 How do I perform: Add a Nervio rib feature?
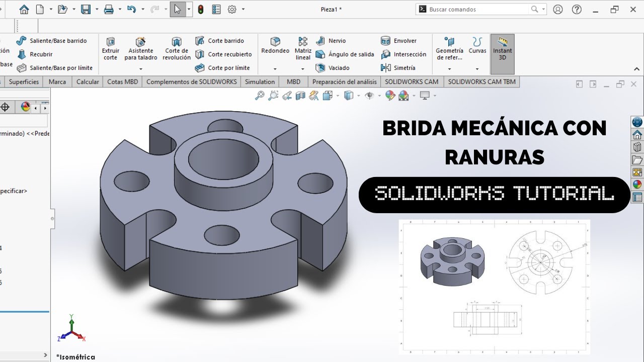tap(331, 41)
